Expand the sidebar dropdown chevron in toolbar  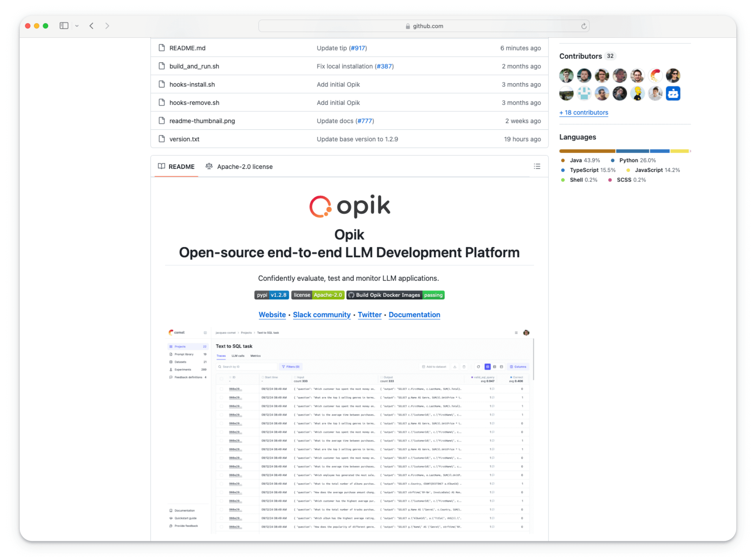coord(77,26)
